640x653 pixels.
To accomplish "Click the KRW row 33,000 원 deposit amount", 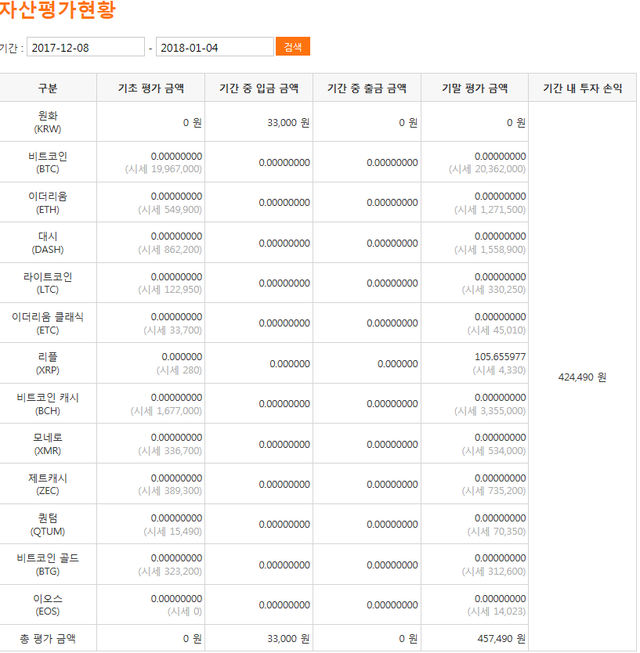I will coord(288,123).
